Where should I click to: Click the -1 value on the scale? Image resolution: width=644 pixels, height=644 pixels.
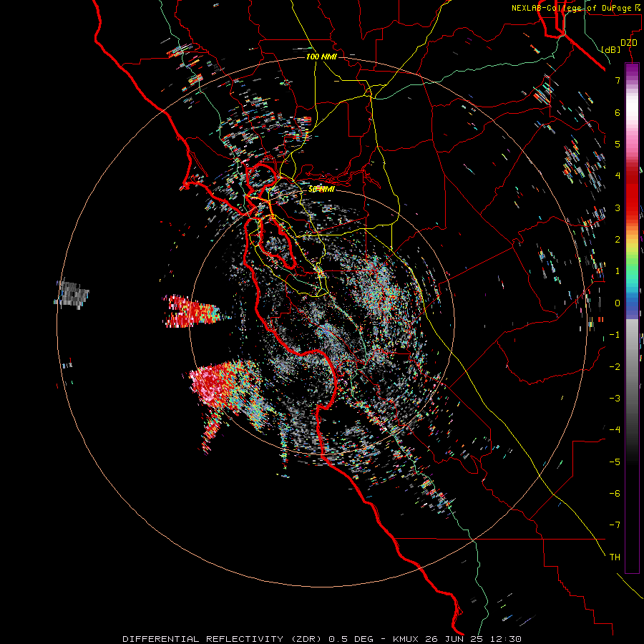click(615, 335)
